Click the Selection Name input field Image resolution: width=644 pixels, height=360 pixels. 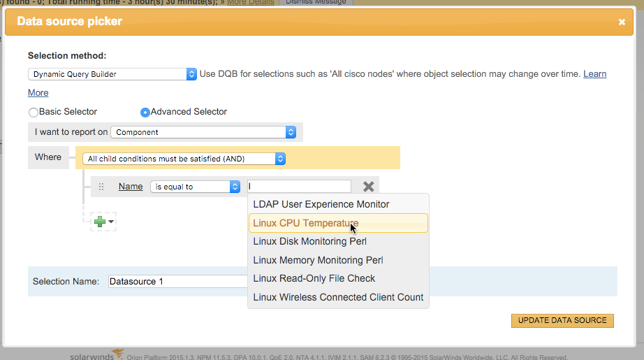pyautogui.click(x=178, y=282)
